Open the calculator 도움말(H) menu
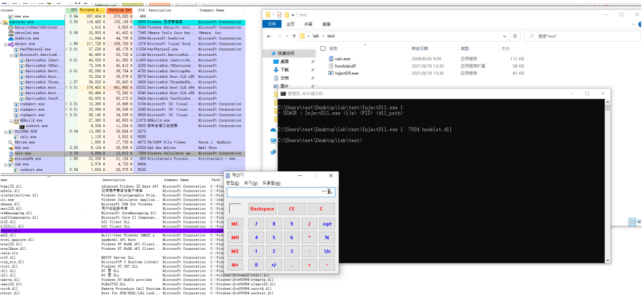Viewport: 644px width, 296px height. click(x=271, y=183)
